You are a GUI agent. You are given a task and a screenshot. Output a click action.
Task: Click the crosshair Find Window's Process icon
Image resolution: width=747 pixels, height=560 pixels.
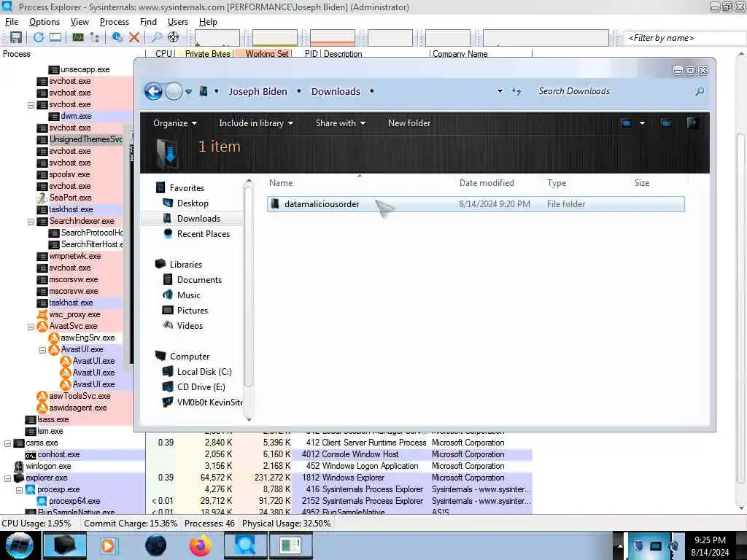pyautogui.click(x=174, y=37)
